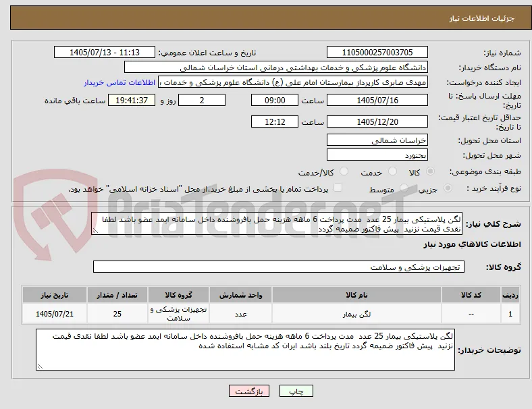Click the واحد شمارش column header

(x=240, y=295)
